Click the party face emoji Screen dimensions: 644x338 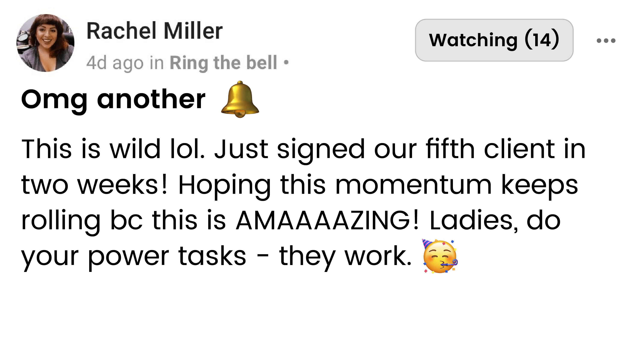point(440,256)
